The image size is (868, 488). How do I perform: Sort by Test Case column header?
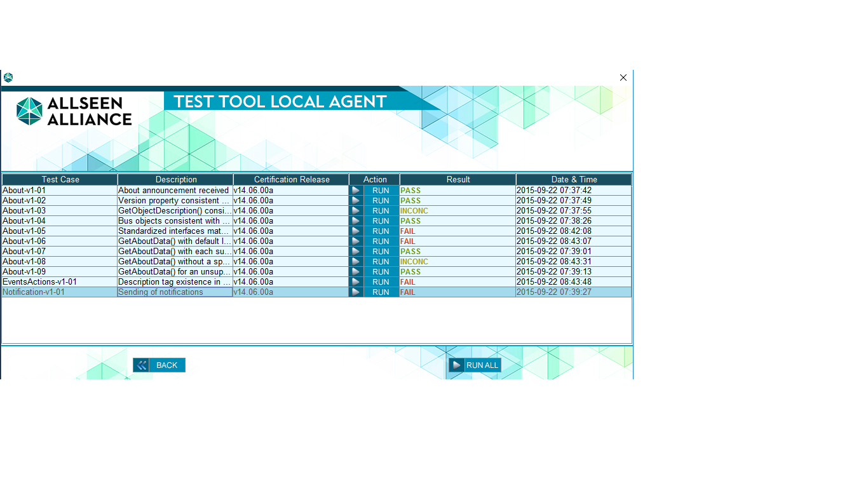pyautogui.click(x=60, y=179)
